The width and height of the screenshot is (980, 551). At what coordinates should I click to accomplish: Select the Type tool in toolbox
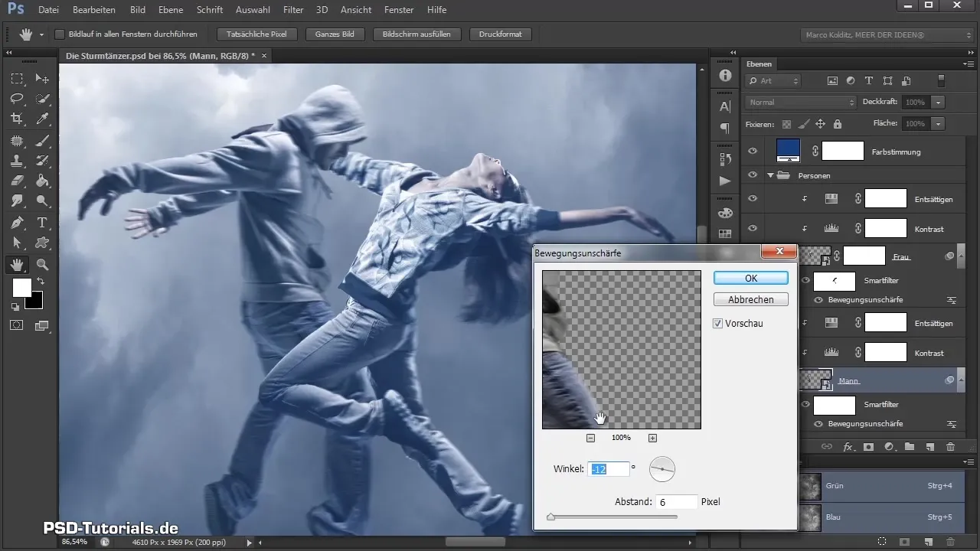43,223
